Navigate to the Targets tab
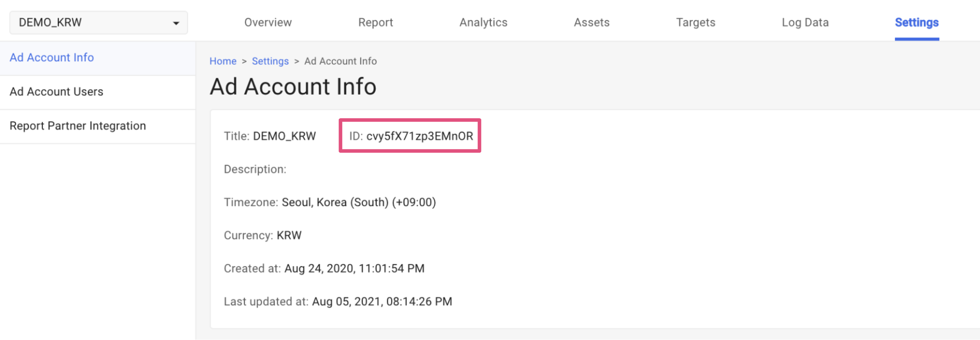This screenshot has height=340, width=980. 695,22
